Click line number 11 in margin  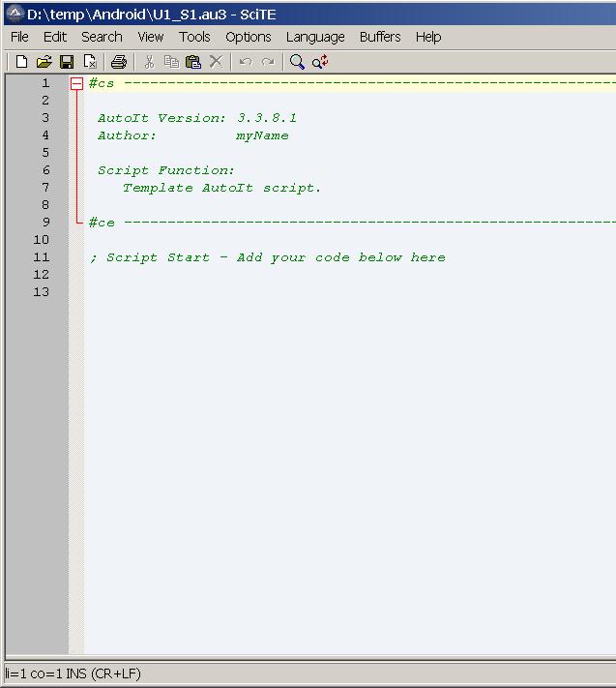42,256
